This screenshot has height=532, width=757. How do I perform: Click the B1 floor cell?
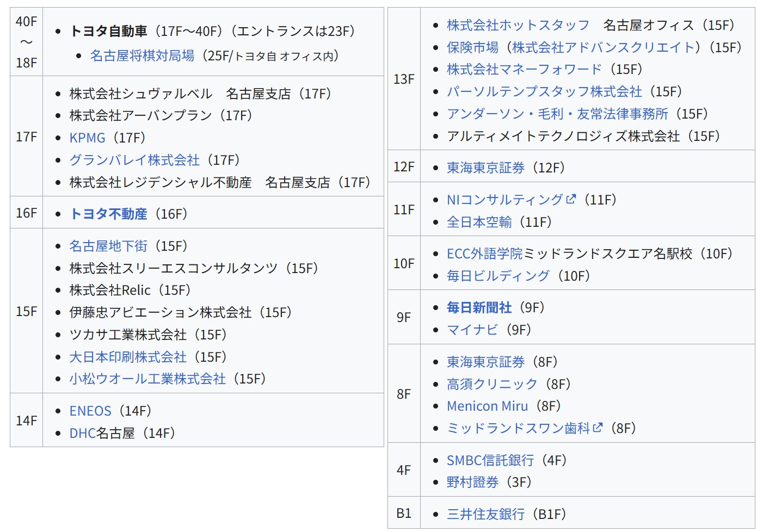(404, 513)
